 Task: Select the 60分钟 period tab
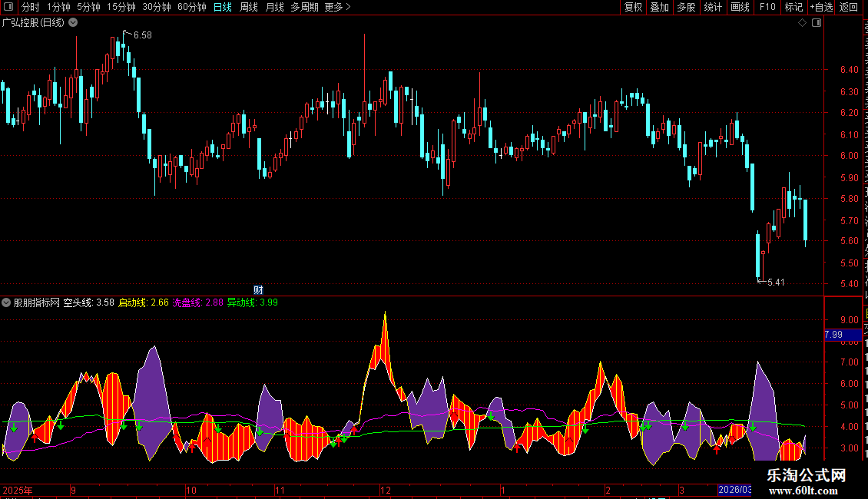[x=192, y=7]
